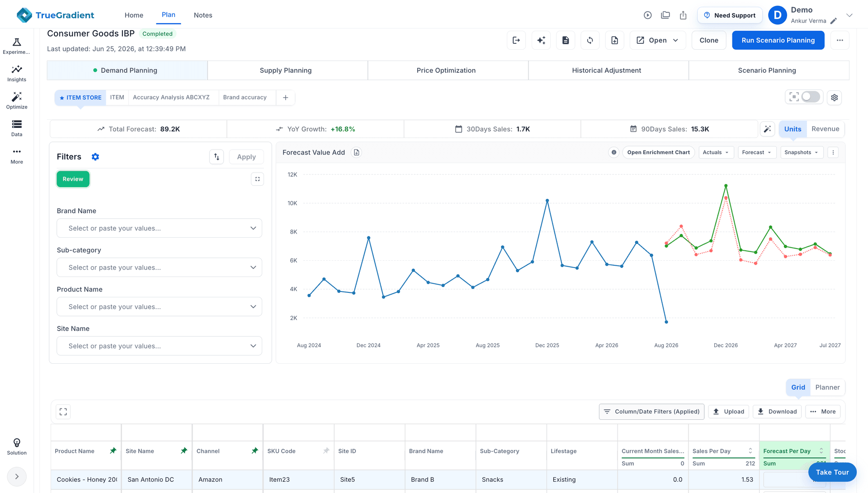
Task: Switch metric to Units
Action: pos(793,129)
